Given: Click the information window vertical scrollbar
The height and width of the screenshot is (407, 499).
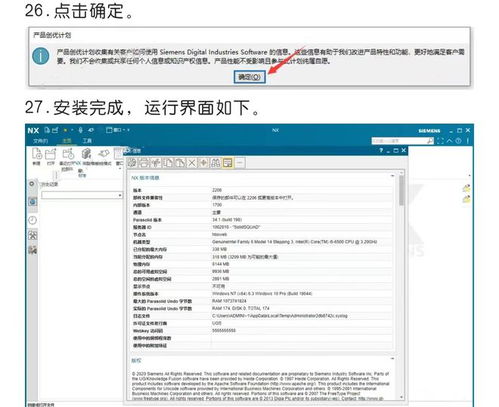Looking at the screenshot, I should (x=401, y=191).
